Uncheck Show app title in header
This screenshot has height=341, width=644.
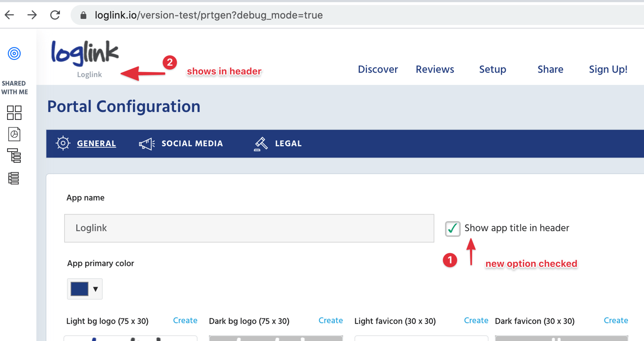click(453, 228)
